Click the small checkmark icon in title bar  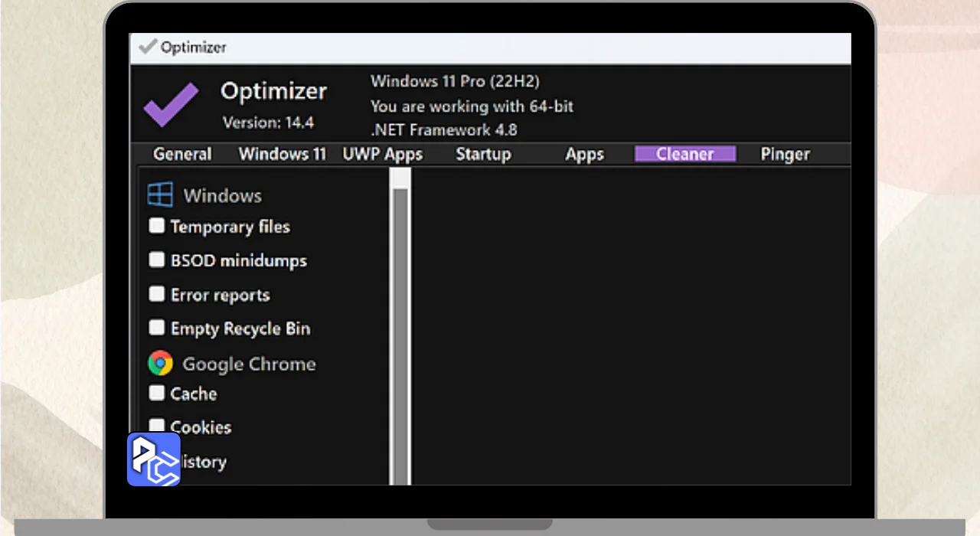tap(147, 47)
